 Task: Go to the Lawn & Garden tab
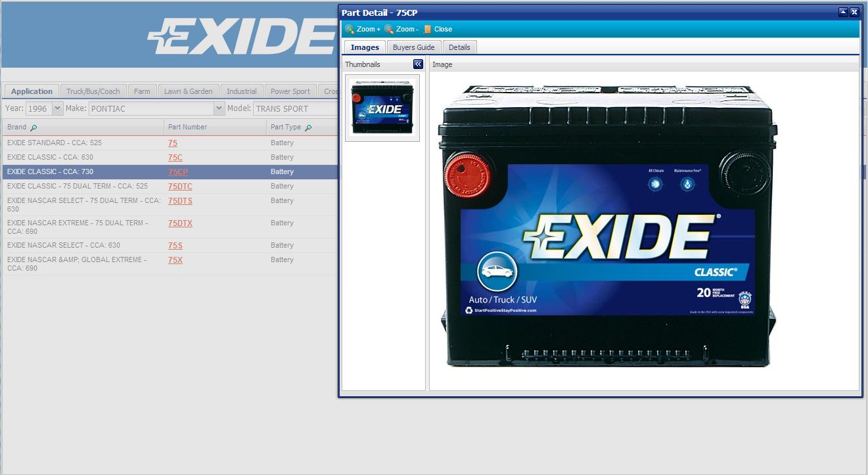click(x=188, y=91)
